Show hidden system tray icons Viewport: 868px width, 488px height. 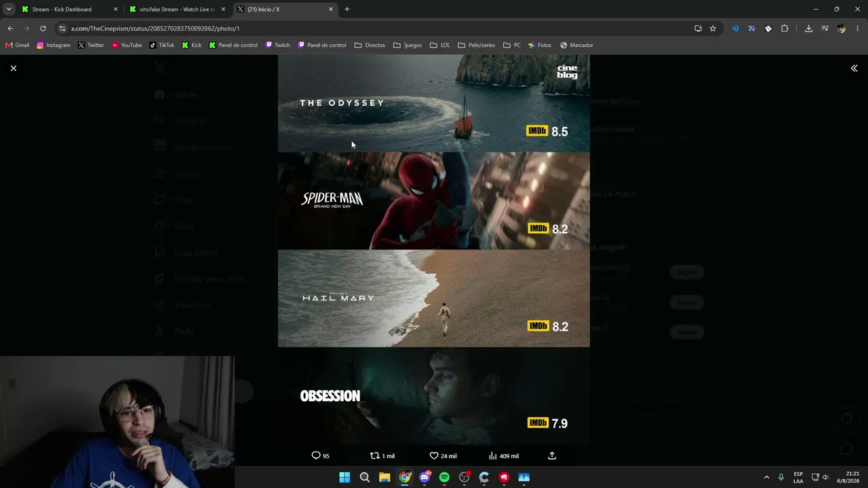[x=766, y=477]
